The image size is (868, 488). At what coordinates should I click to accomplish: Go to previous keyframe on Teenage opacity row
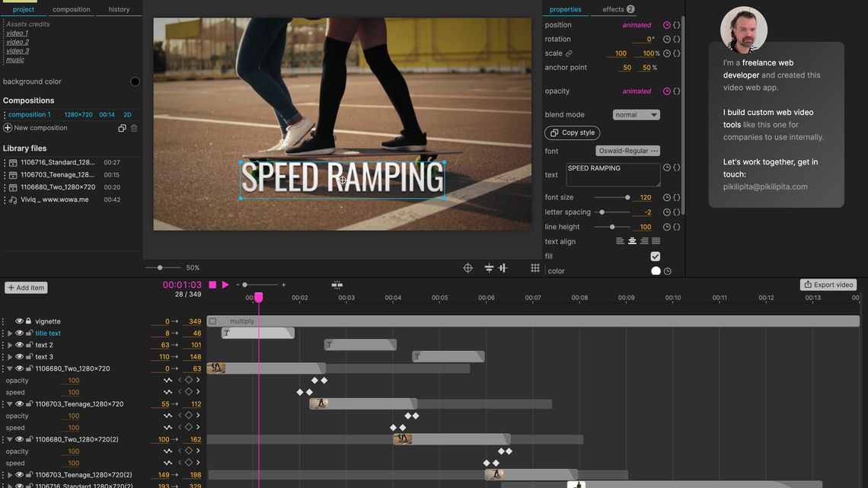click(180, 416)
